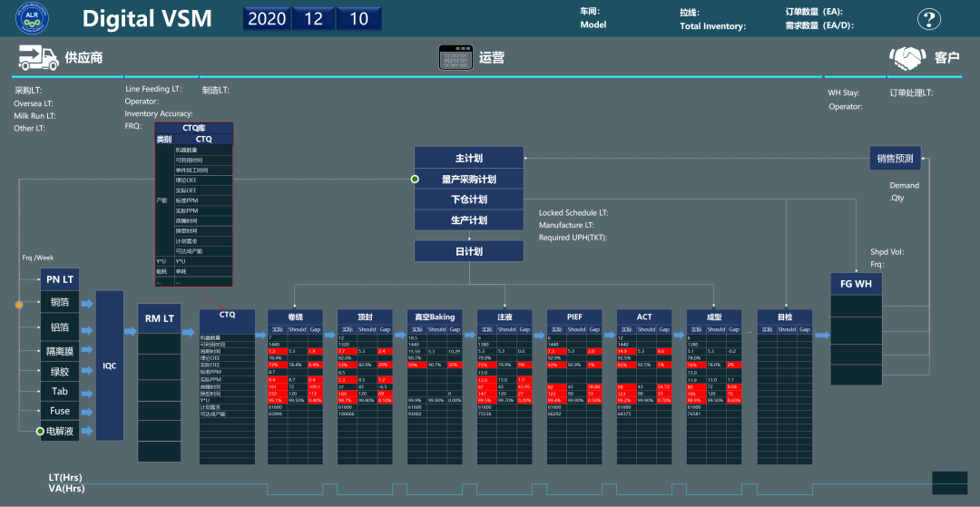The width and height of the screenshot is (980, 507).
Task: Click the arrow between 卷绕 and 顶封
Action: click(330, 336)
